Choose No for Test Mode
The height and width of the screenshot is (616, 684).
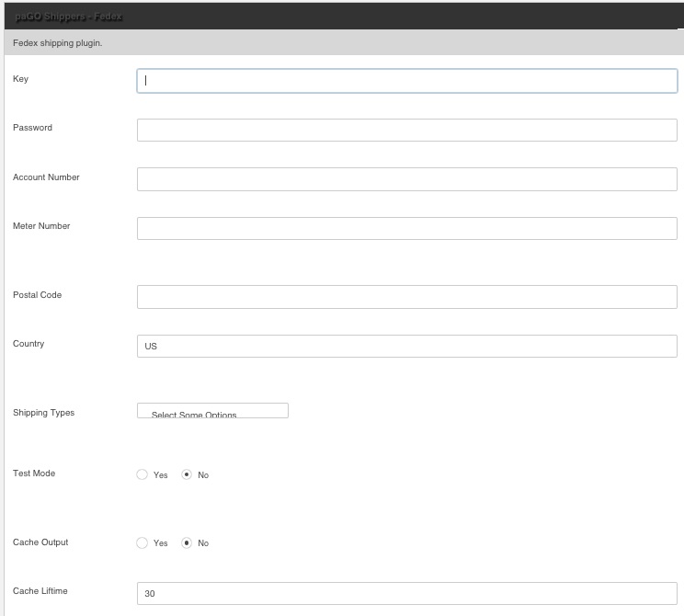coord(187,474)
